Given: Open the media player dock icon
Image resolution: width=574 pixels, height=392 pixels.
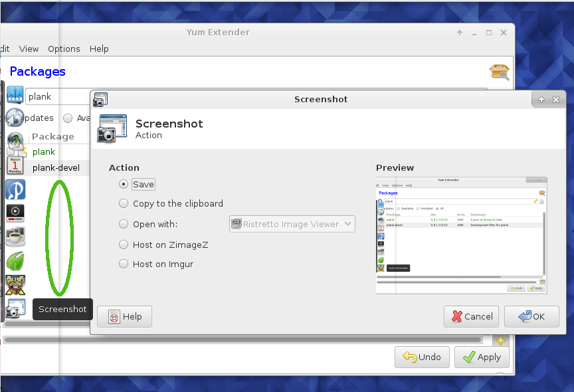Looking at the screenshot, I should click(15, 213).
